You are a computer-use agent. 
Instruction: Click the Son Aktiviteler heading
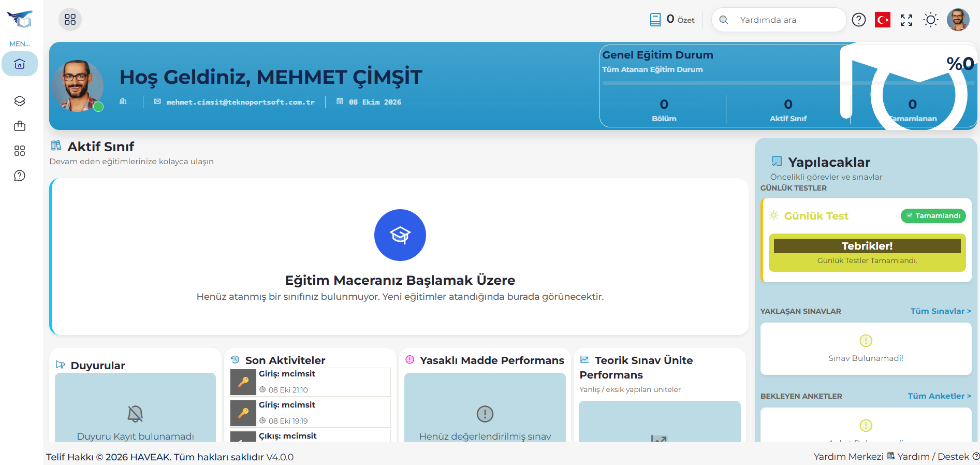(x=285, y=360)
